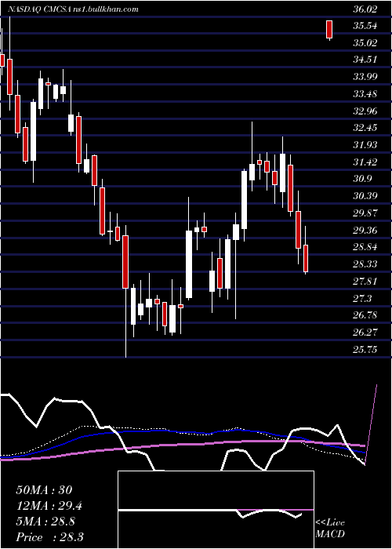Click the 50MA : 30 readout
The height and width of the screenshot is (549, 392).
click(x=44, y=490)
